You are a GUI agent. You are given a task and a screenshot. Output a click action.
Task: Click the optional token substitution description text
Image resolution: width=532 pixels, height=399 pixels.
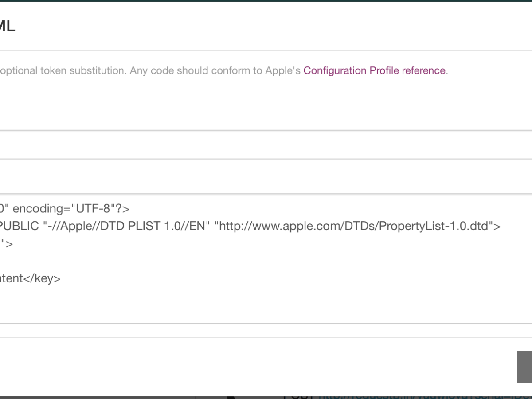pos(62,71)
